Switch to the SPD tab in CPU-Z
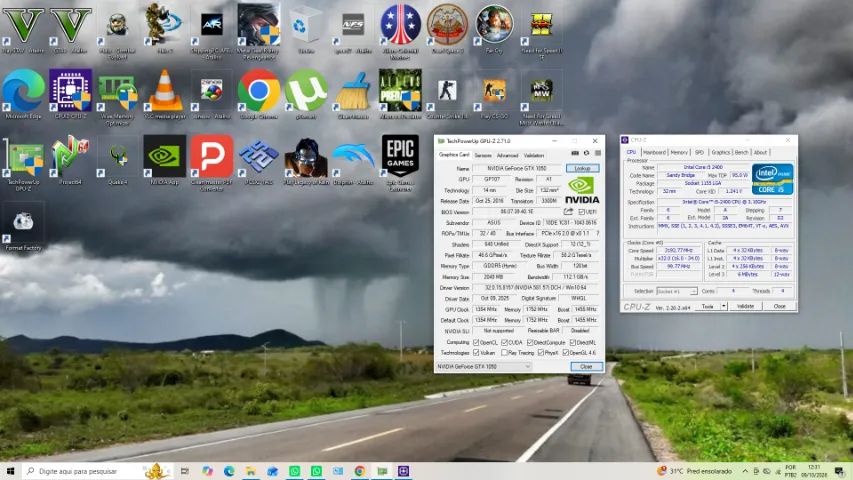Screen dimensions: 853x480 click(699, 152)
